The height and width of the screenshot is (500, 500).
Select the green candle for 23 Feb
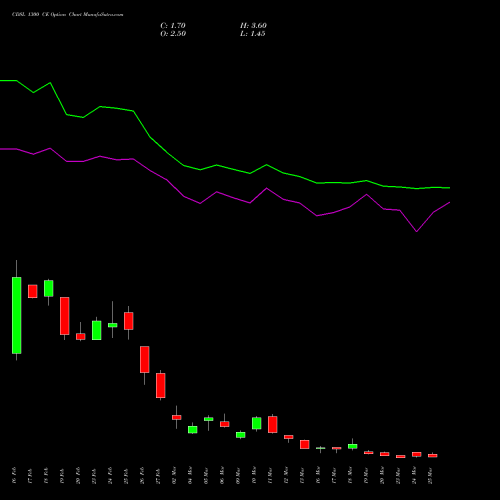click(97, 330)
